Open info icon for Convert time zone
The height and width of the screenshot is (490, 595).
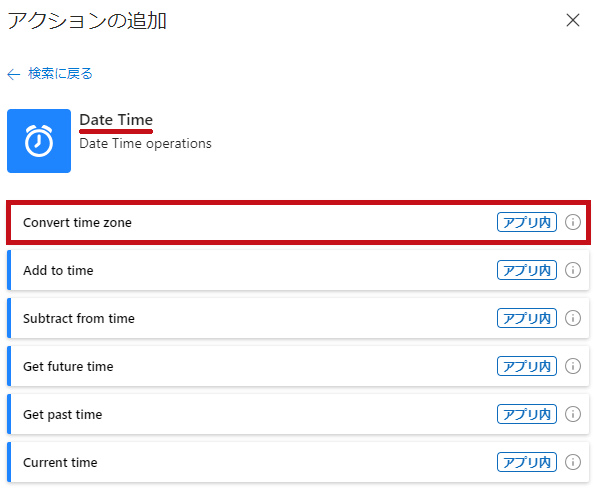[x=573, y=222]
